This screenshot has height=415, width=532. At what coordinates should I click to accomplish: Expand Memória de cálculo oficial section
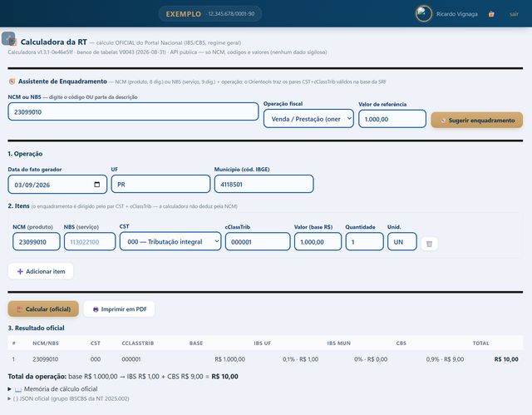coord(52,389)
